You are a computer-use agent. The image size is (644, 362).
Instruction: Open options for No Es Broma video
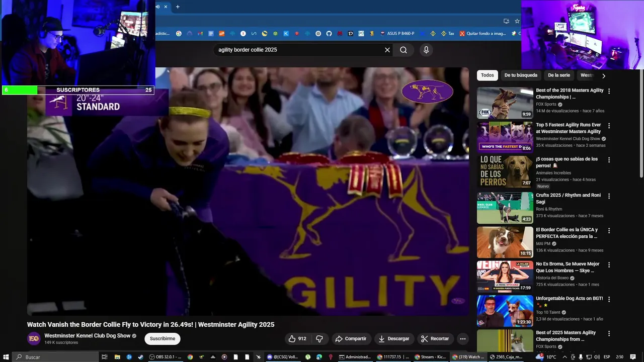click(x=609, y=265)
